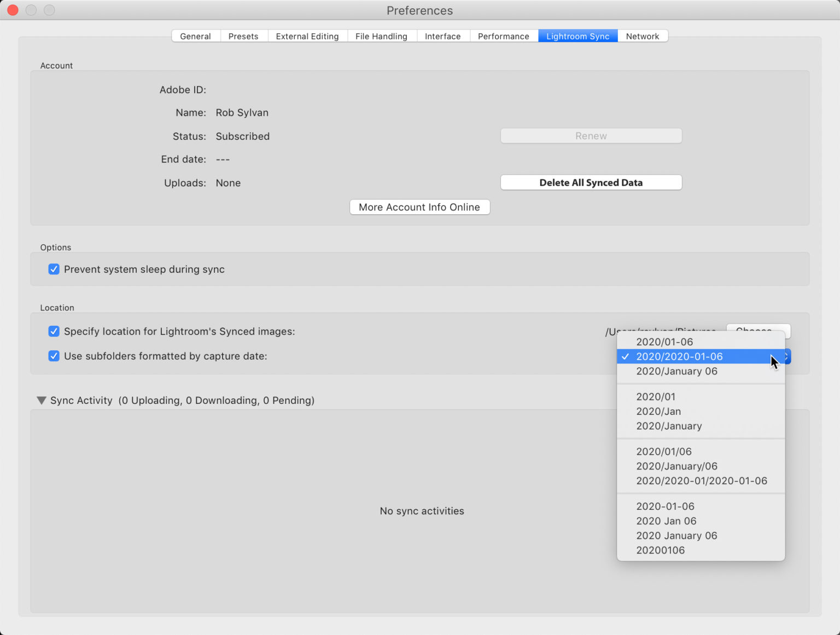This screenshot has width=840, height=635.
Task: Choose the 2020/01-06 date format option
Action: pyautogui.click(x=664, y=342)
